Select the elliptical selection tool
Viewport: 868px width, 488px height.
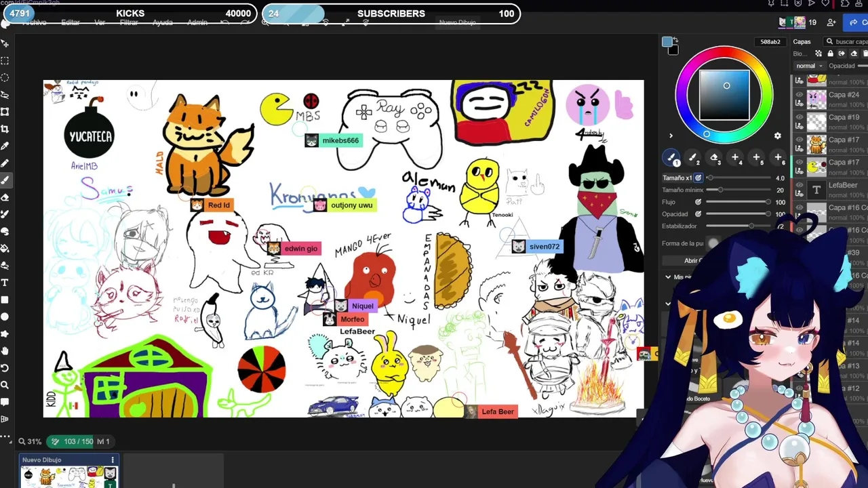5,77
